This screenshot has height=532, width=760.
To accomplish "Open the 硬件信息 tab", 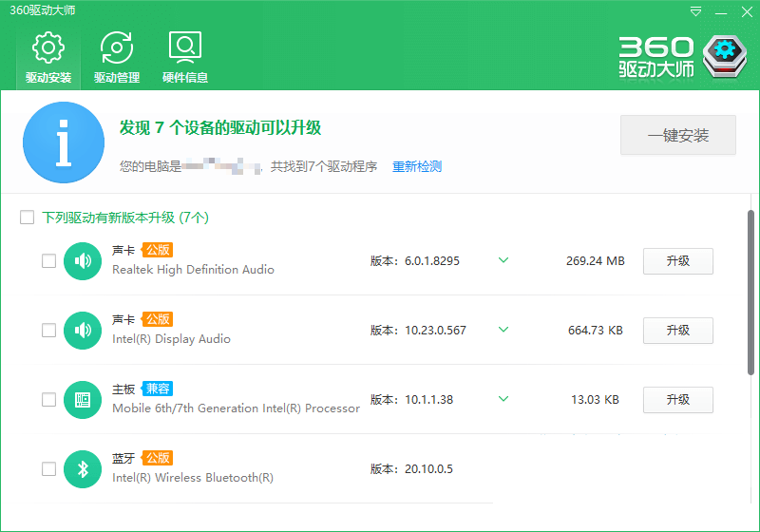I will pyautogui.click(x=184, y=57).
